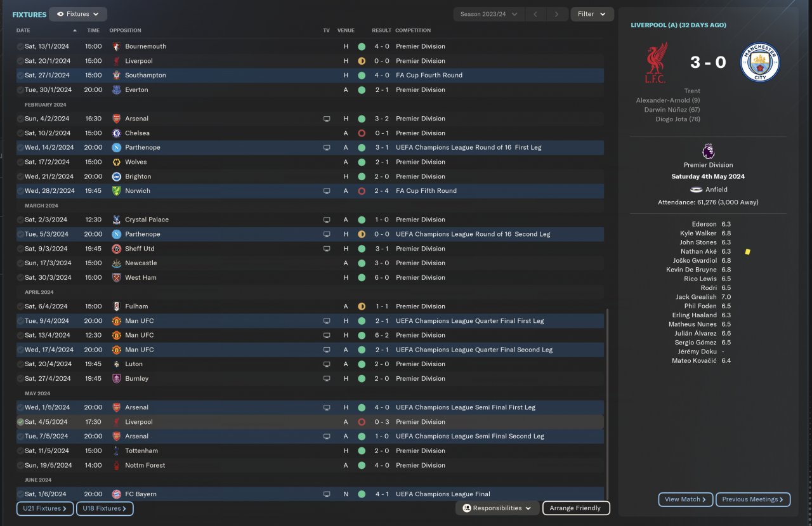Click the Bournemouth club badge

(116, 46)
